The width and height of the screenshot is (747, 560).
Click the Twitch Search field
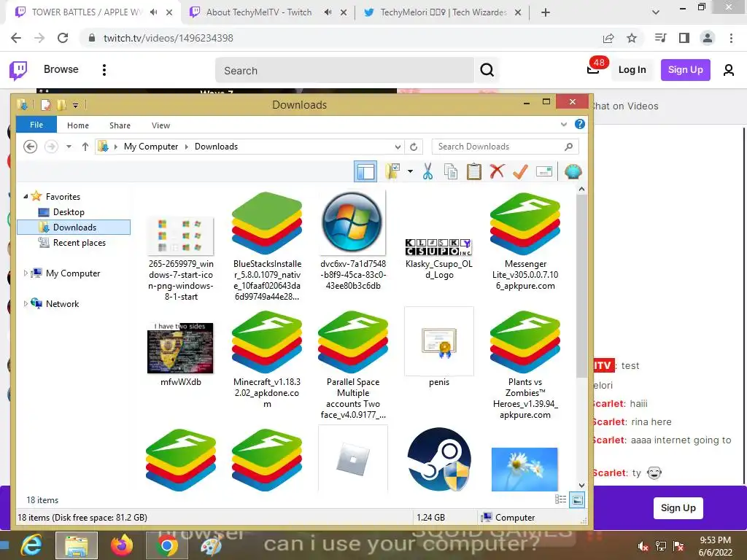click(345, 71)
